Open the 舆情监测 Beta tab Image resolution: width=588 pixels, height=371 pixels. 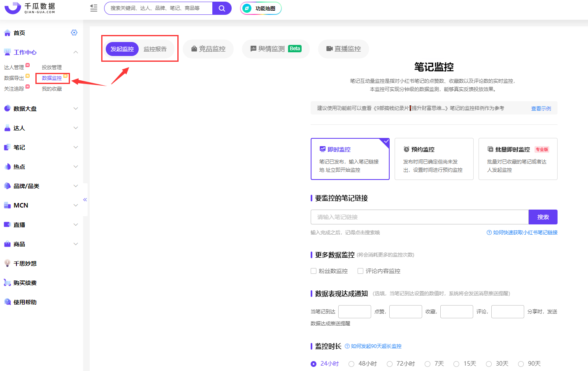pos(276,49)
